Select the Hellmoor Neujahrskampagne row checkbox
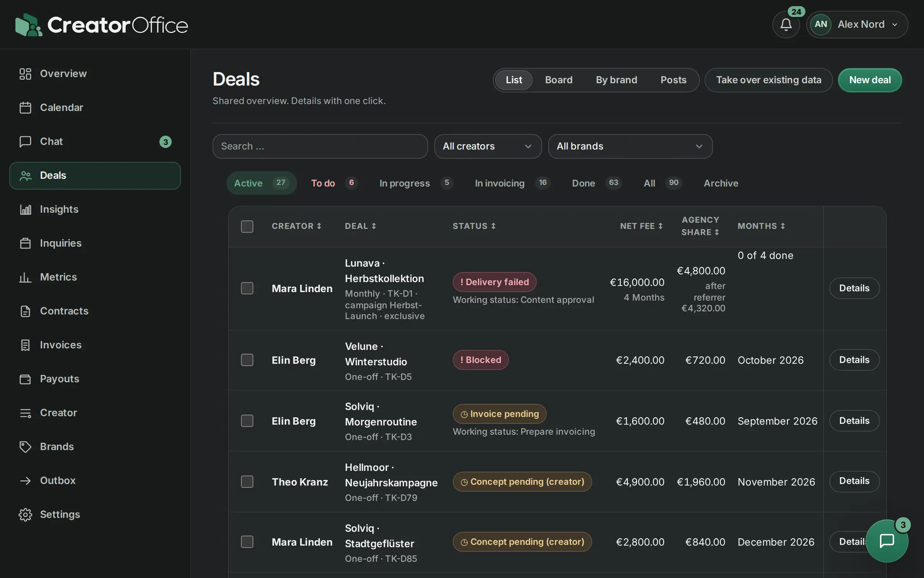The width and height of the screenshot is (924, 578). (247, 482)
